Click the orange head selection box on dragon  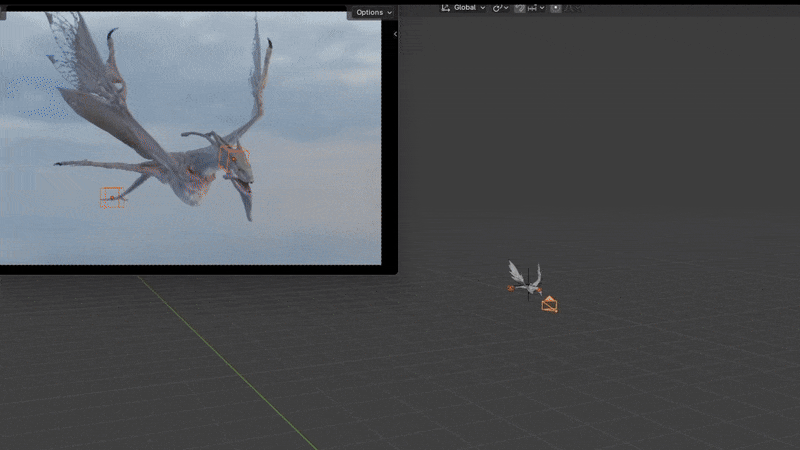click(234, 158)
